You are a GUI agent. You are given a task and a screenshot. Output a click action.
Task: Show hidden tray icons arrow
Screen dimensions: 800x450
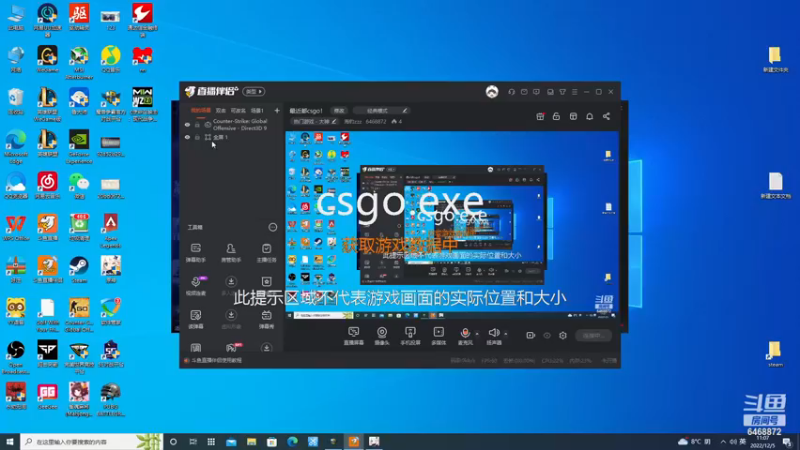723,441
